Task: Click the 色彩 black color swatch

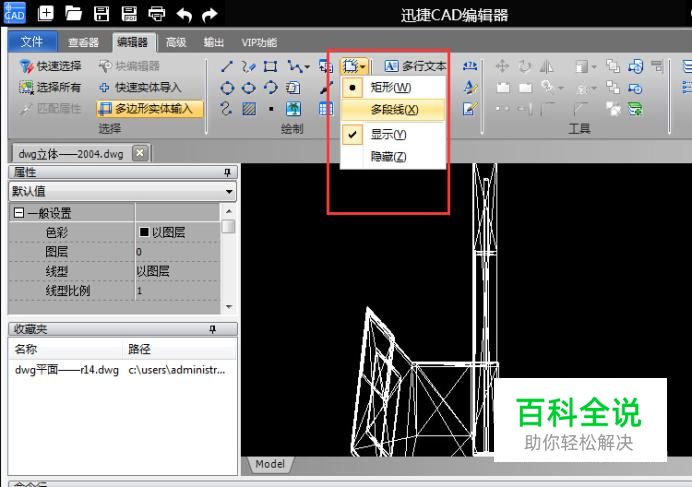Action: click(x=144, y=232)
